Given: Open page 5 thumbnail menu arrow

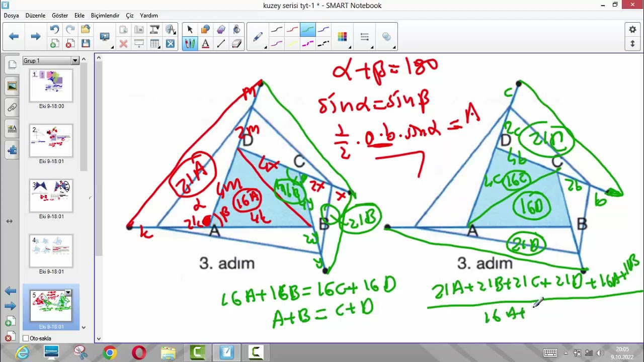Looking at the screenshot, I should (x=68, y=293).
